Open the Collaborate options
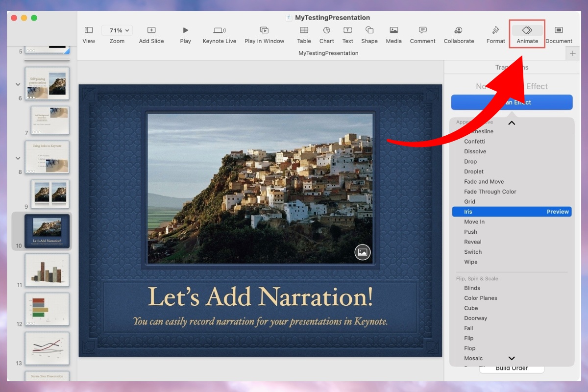The width and height of the screenshot is (588, 392). (x=459, y=30)
